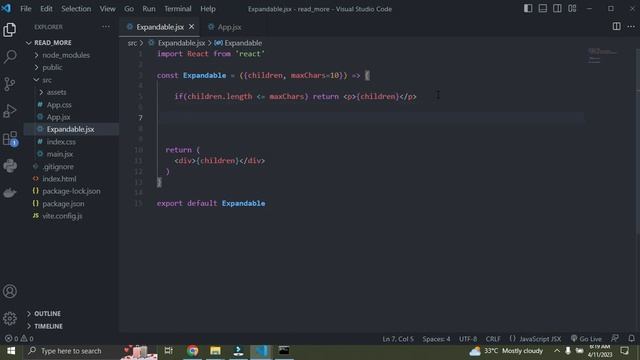Viewport: 640px width, 360px height.
Task: Open package.json file
Action: [x=63, y=204]
